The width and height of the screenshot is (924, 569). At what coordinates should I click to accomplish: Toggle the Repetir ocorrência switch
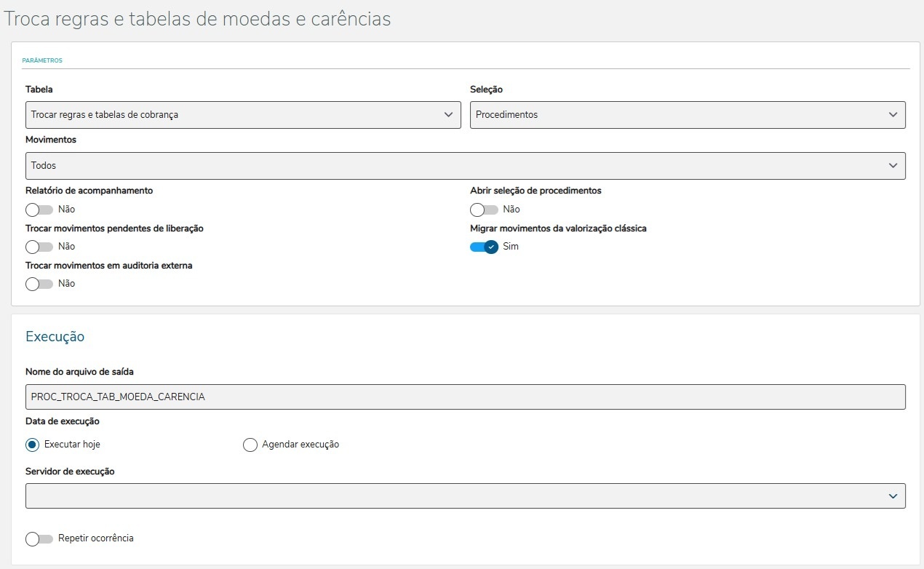(x=39, y=539)
